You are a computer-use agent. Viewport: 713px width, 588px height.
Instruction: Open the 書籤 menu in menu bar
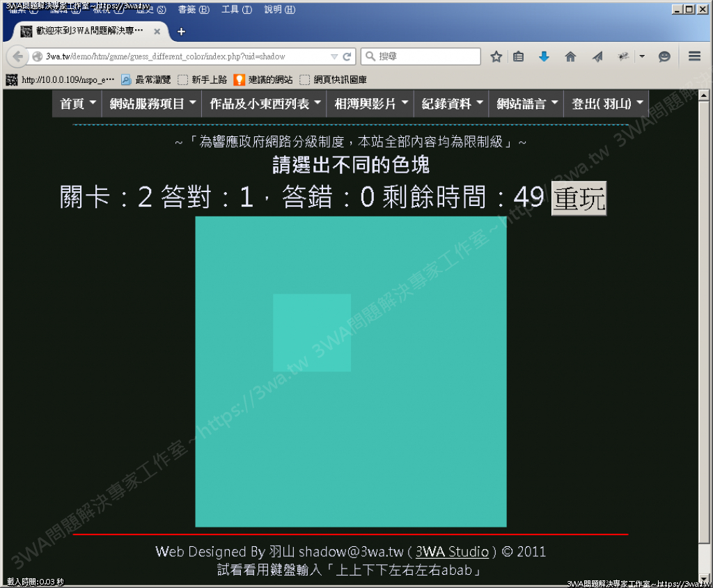tap(193, 10)
